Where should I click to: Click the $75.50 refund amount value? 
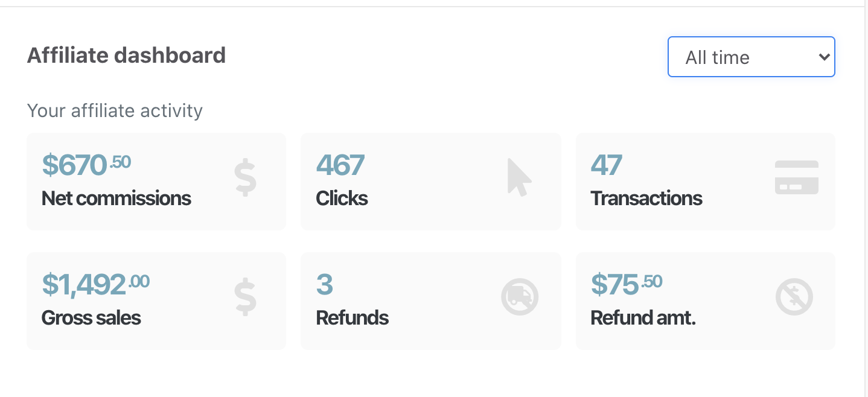click(x=626, y=284)
